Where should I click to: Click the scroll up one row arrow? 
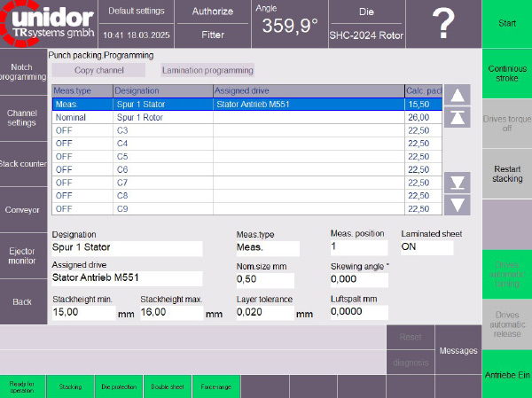click(457, 95)
